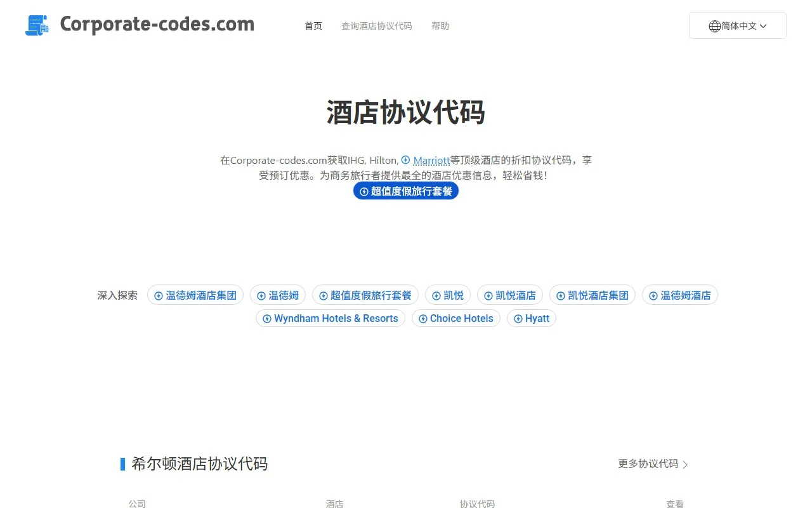Click the Corporate-codes.com scroll logo icon
Screen dimensions: 812x508
click(36, 25)
